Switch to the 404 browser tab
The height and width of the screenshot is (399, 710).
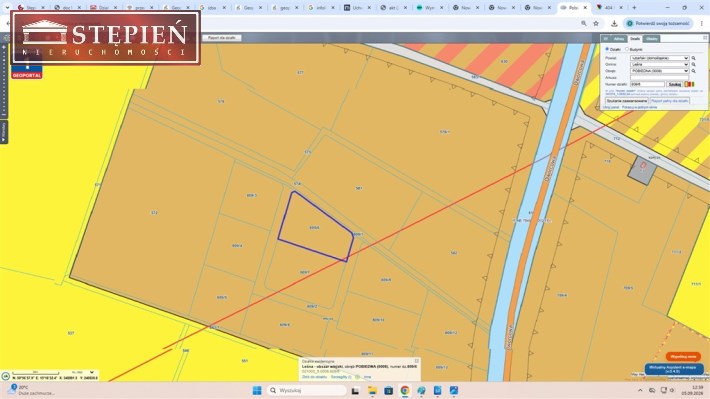[609, 8]
